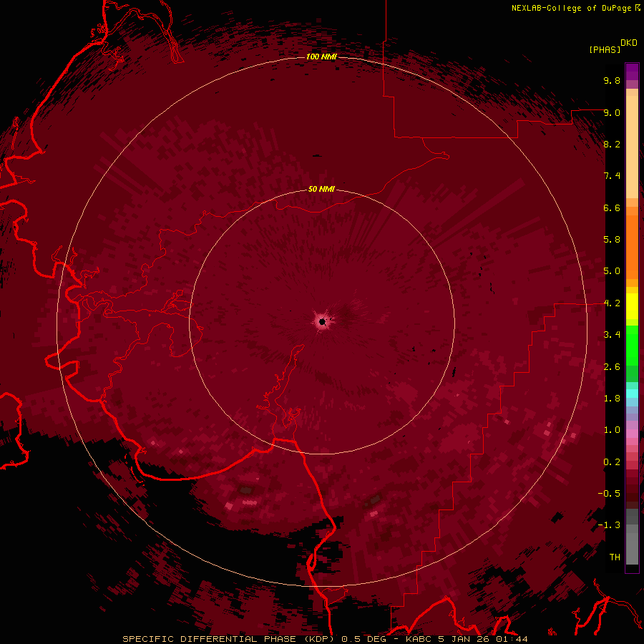This screenshot has width=644, height=644.
Task: Select the 2.6 legend value
Action: pos(612,367)
